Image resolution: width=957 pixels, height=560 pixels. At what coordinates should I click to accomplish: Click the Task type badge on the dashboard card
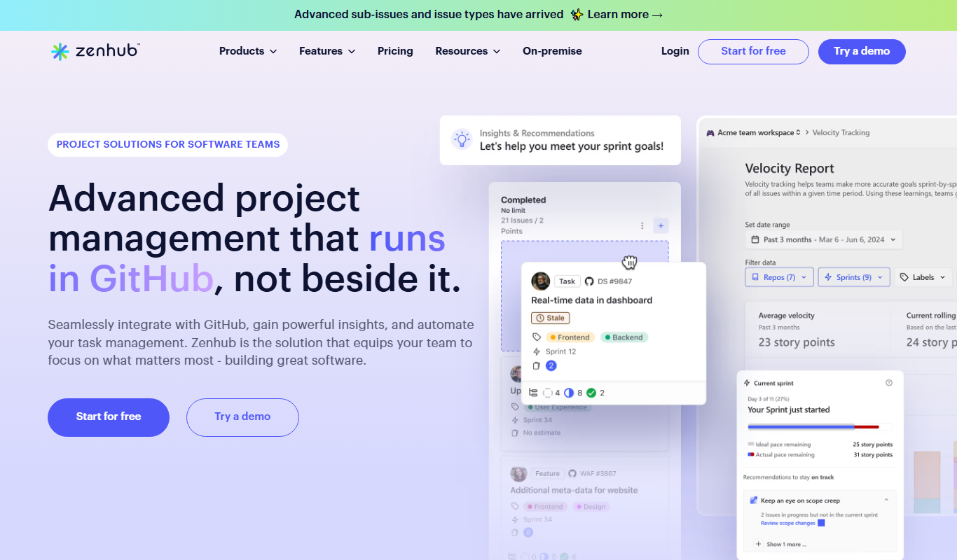tap(567, 281)
